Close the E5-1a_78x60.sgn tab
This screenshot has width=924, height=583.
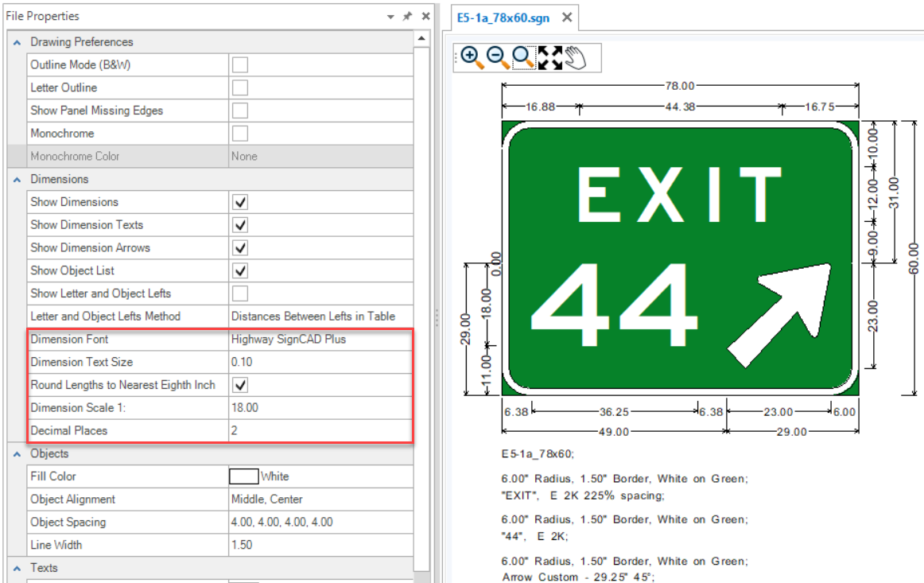point(567,17)
